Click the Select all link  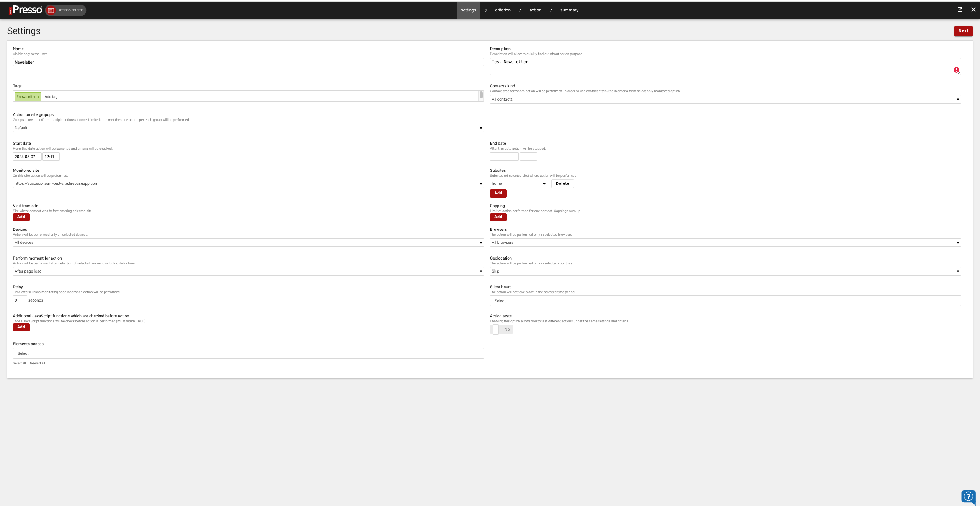[19, 363]
